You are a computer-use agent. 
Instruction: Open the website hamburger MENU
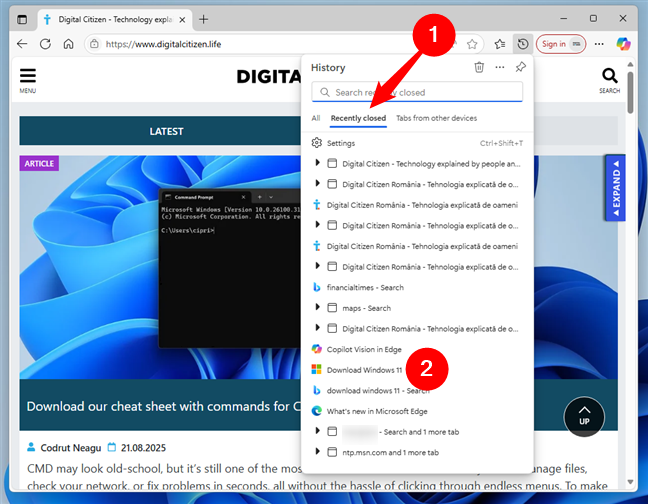pyautogui.click(x=28, y=81)
